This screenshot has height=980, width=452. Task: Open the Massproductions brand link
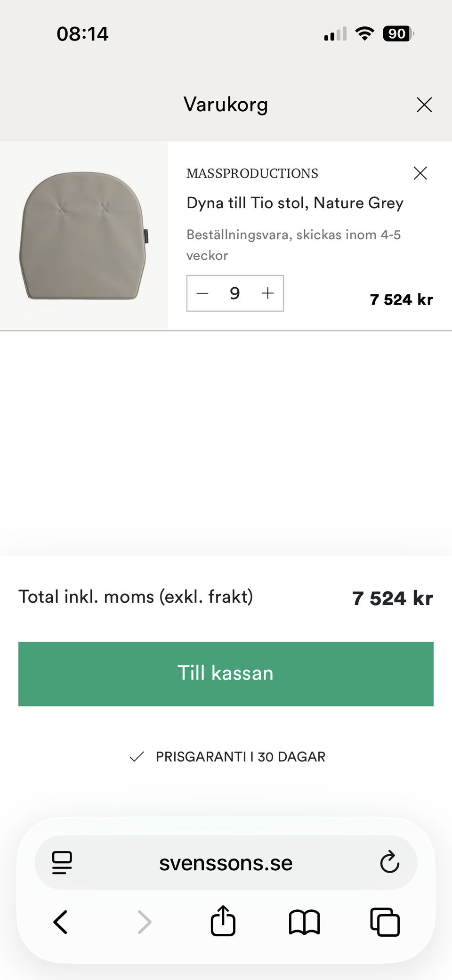(x=252, y=173)
